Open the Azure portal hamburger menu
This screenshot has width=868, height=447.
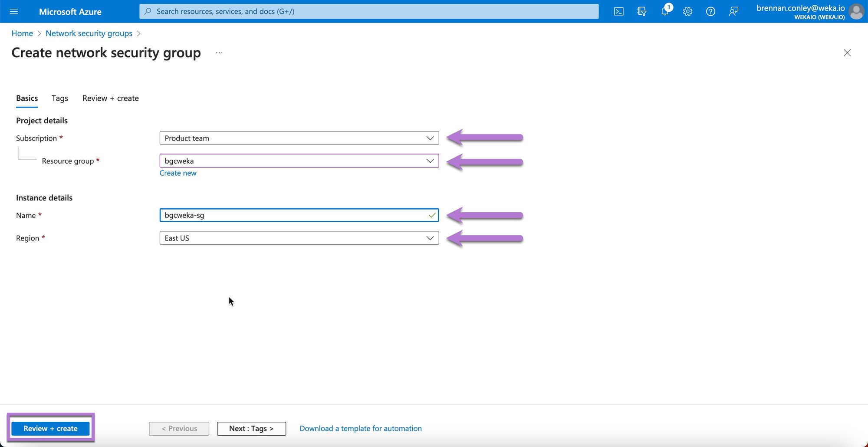click(13, 11)
